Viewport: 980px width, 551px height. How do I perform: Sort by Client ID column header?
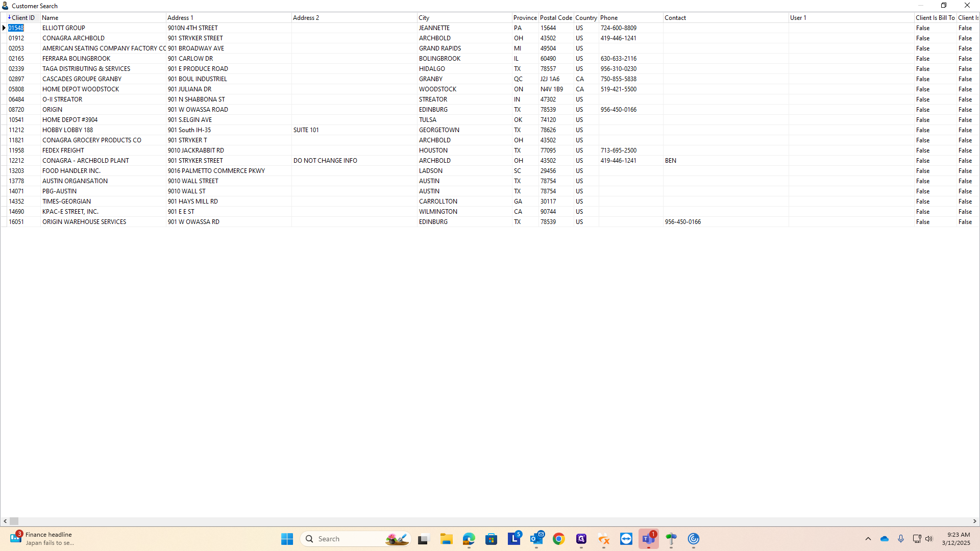(x=23, y=17)
